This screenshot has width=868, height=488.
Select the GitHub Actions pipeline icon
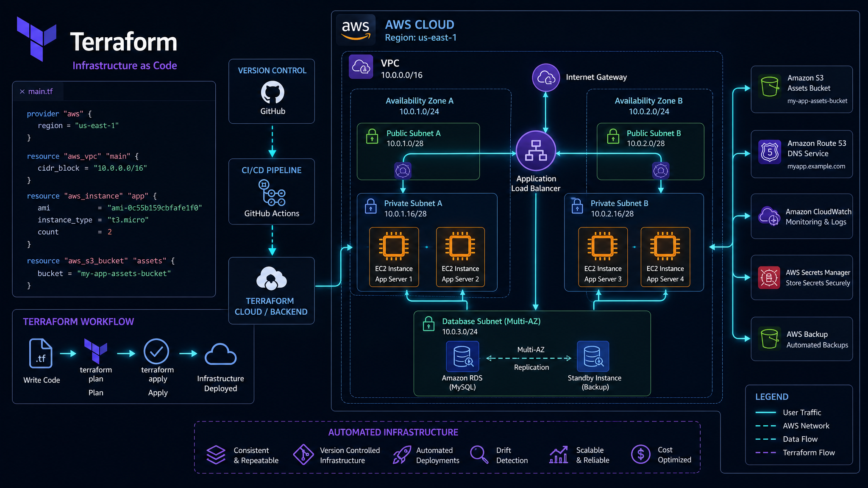[272, 193]
